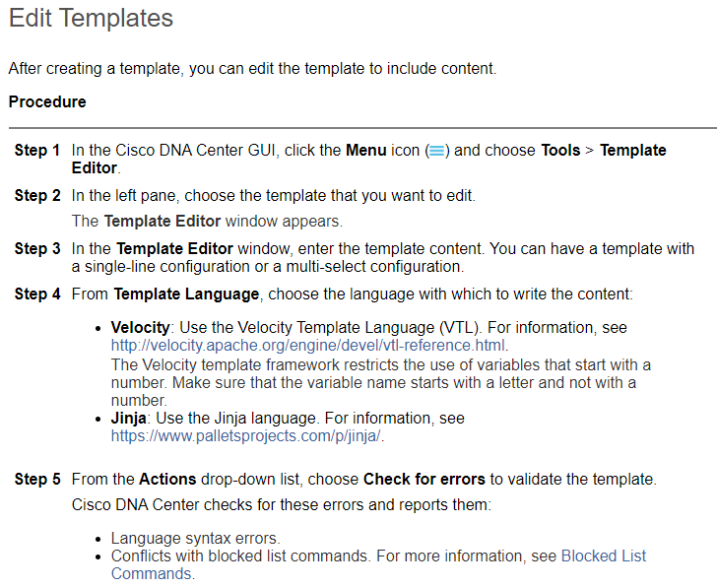The width and height of the screenshot is (717, 588).
Task: Click the Step 2 label
Action: coord(37,195)
